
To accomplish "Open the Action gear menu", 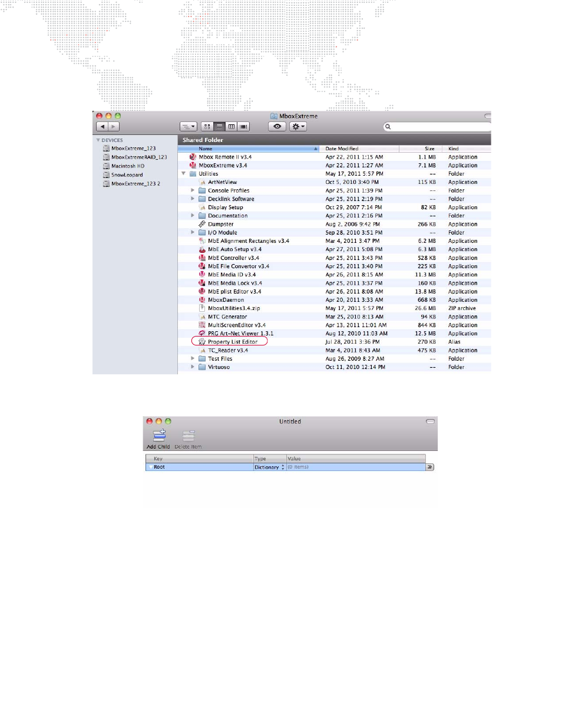I will click(x=298, y=127).
